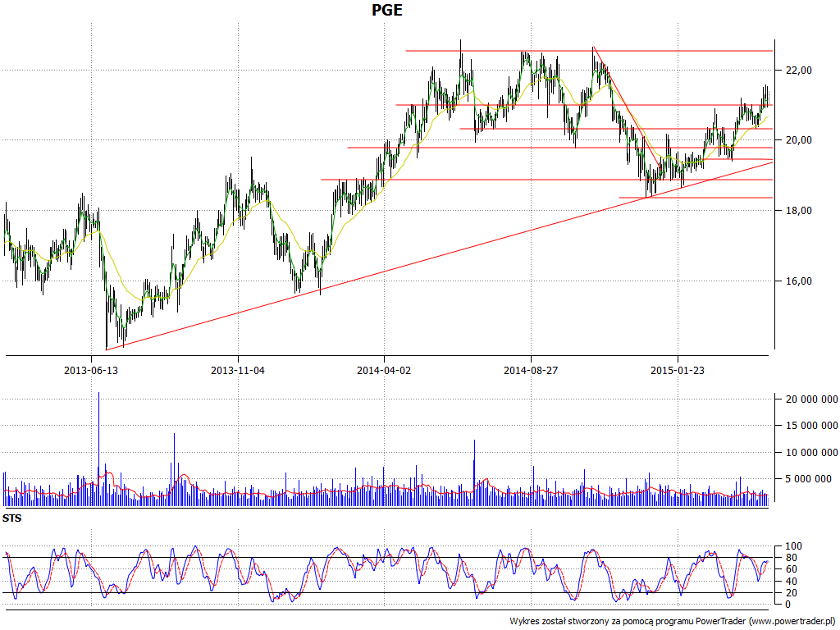Click the PGE chart title
840x630 pixels.
(387, 10)
